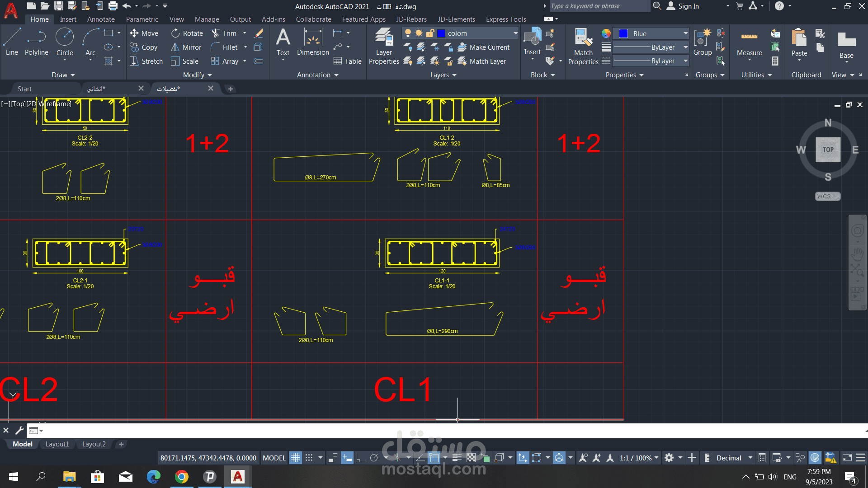Click the Mirror tool

click(x=186, y=47)
